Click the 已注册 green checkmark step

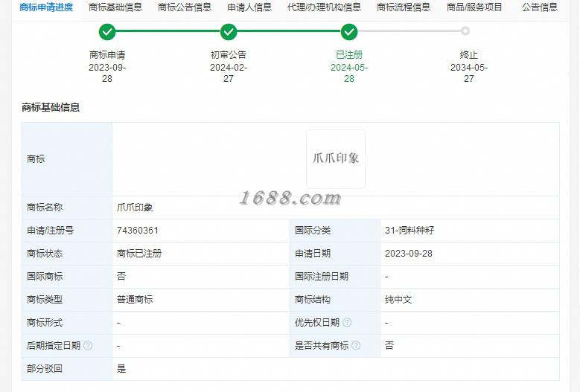(349, 32)
